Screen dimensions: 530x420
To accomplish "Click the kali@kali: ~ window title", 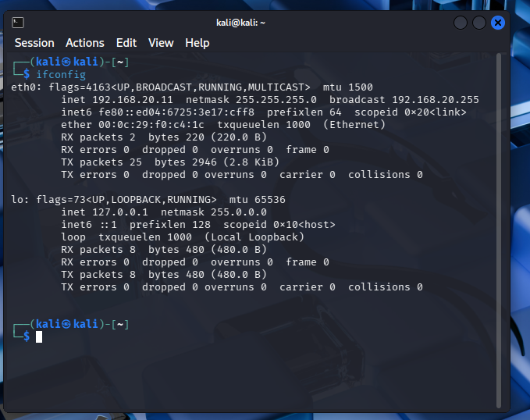I will pyautogui.click(x=240, y=23).
